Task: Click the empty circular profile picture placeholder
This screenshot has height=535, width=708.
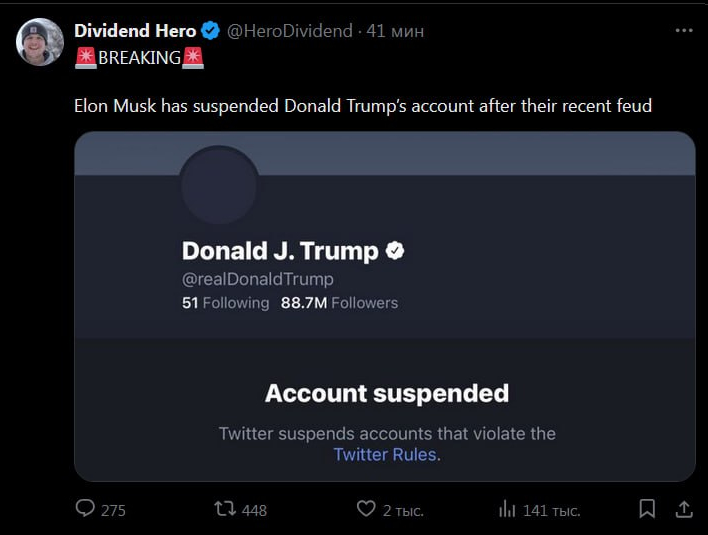Action: click(219, 186)
